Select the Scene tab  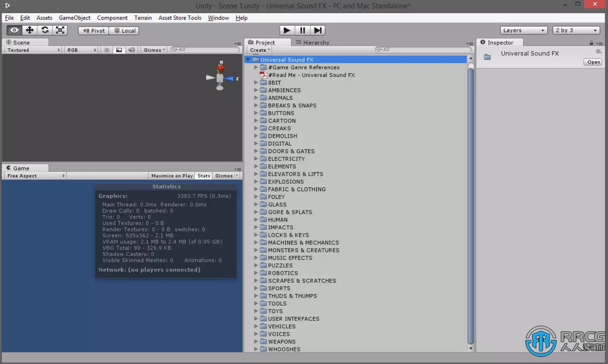click(25, 42)
